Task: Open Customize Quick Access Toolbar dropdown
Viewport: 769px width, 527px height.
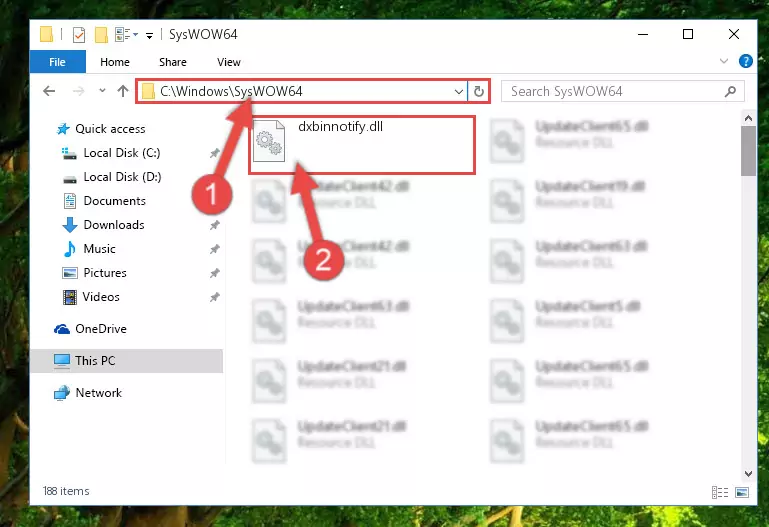Action: click(149, 35)
